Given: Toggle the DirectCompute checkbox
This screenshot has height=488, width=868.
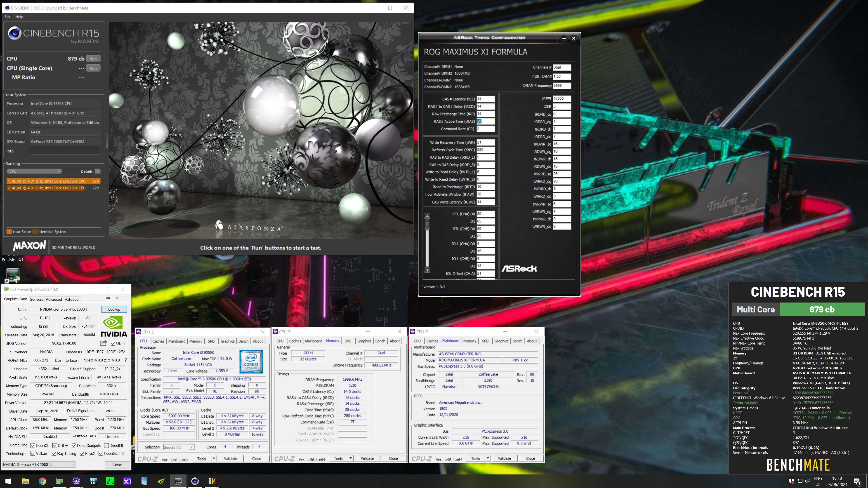Looking at the screenshot, I should tap(74, 445).
